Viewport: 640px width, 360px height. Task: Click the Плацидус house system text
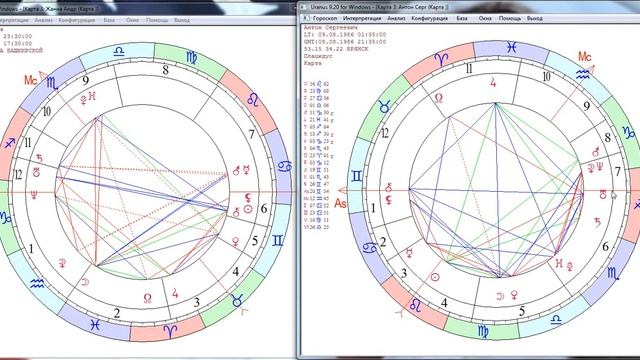[318, 56]
